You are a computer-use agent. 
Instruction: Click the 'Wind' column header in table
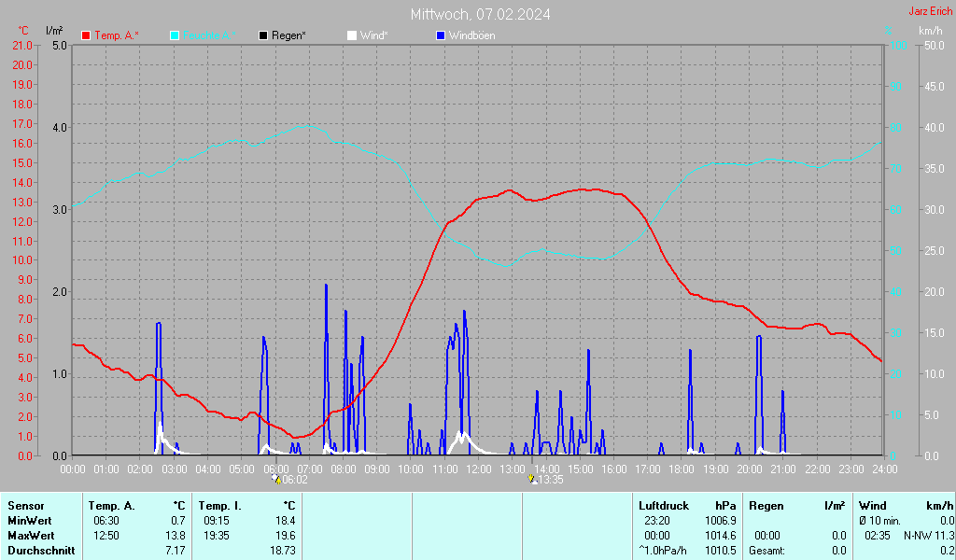click(x=873, y=506)
